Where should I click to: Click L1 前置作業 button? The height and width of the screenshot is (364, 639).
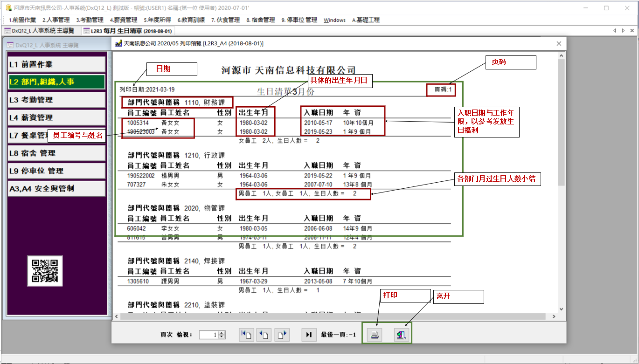57,64
